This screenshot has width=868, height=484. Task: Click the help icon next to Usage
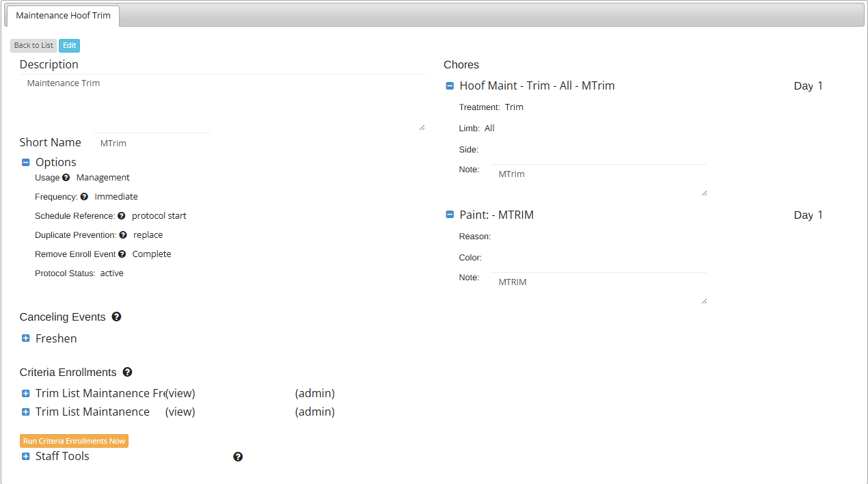pos(66,178)
